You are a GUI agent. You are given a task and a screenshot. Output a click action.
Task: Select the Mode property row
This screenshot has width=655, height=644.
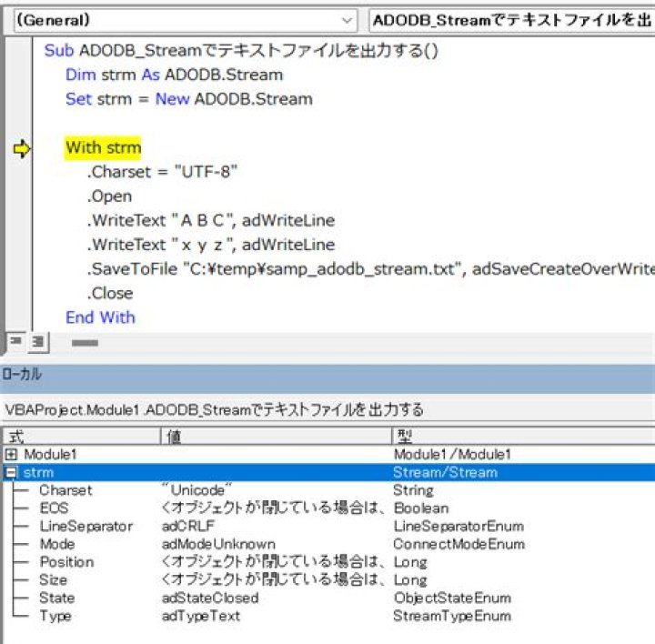[328, 544]
